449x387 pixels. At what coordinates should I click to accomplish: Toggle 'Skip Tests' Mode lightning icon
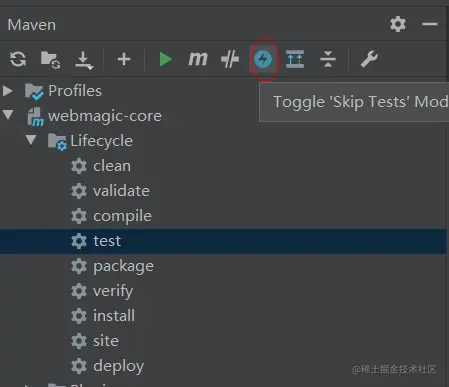pyautogui.click(x=263, y=59)
